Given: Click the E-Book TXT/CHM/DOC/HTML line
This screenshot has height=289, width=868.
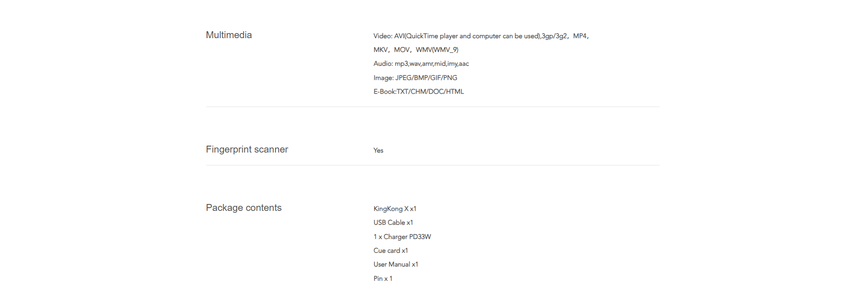Looking at the screenshot, I should [419, 91].
